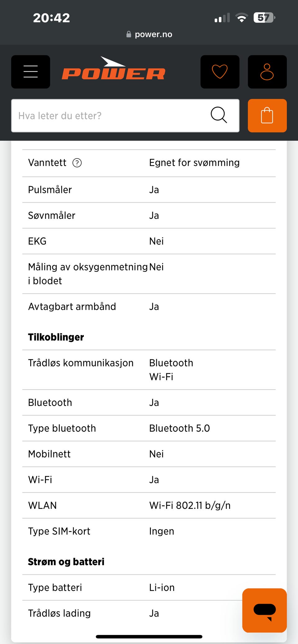Tap the Bluetooth 5.0 value
The height and width of the screenshot is (644, 298).
[x=179, y=428]
